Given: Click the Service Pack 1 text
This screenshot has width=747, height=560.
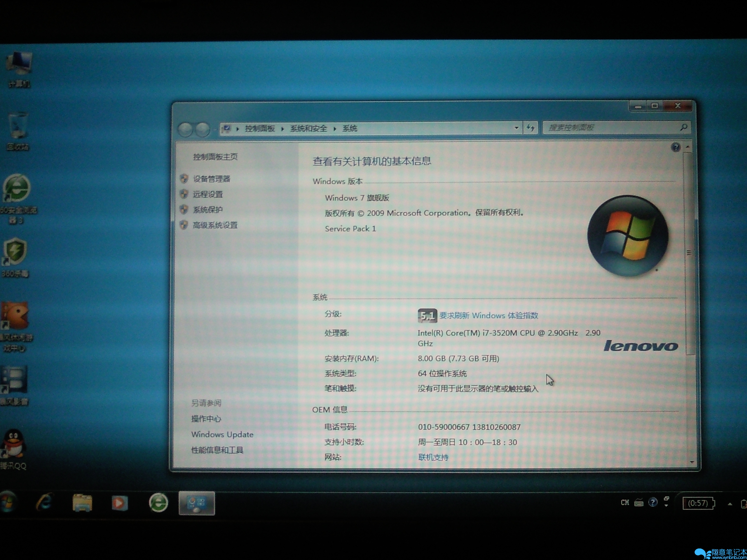Looking at the screenshot, I should [350, 229].
